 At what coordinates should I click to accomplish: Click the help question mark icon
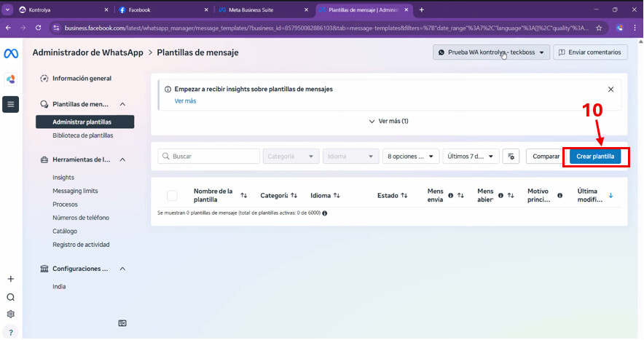tap(10, 332)
